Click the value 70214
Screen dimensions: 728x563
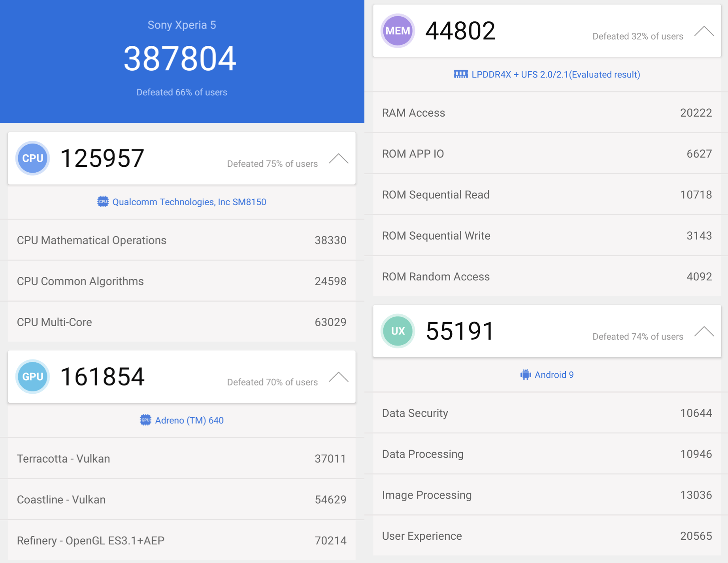pos(330,540)
